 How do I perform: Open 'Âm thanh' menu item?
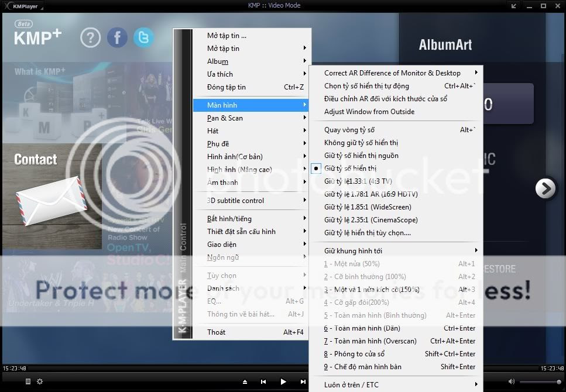click(251, 183)
